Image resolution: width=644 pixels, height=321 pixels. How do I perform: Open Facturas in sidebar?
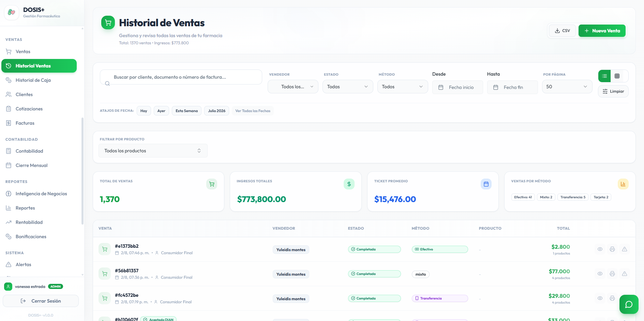pos(39,123)
